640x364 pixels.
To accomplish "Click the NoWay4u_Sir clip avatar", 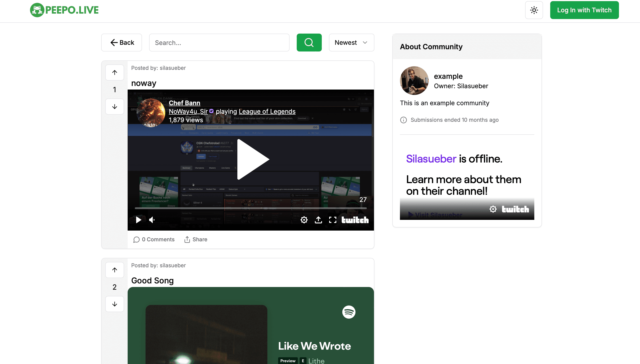I will [151, 113].
